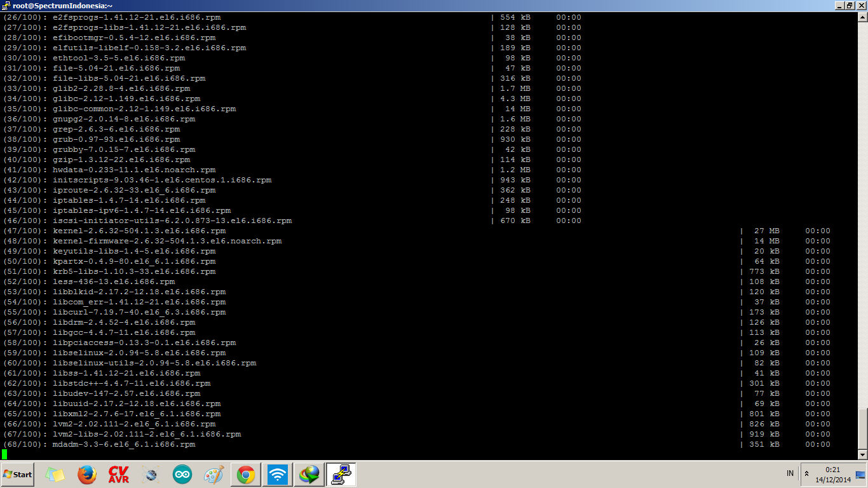Show hidden system tray icons
This screenshot has width=868, height=488.
point(806,474)
